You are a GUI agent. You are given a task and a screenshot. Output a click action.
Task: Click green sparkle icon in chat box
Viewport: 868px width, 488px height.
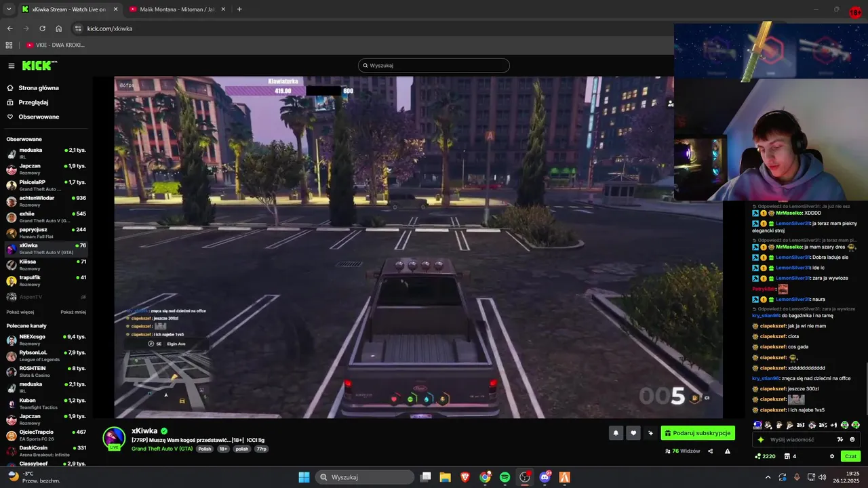coord(760,439)
